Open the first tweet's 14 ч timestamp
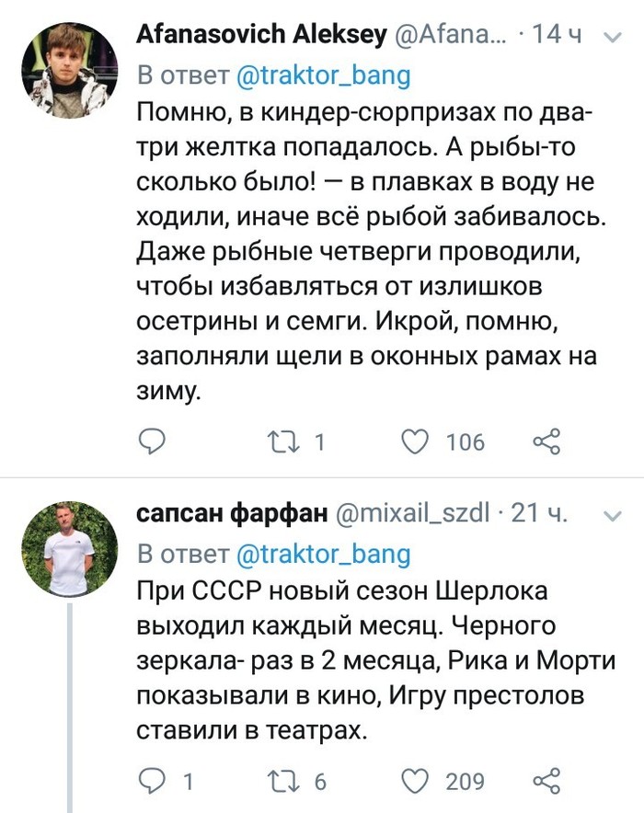 pyautogui.click(x=558, y=35)
